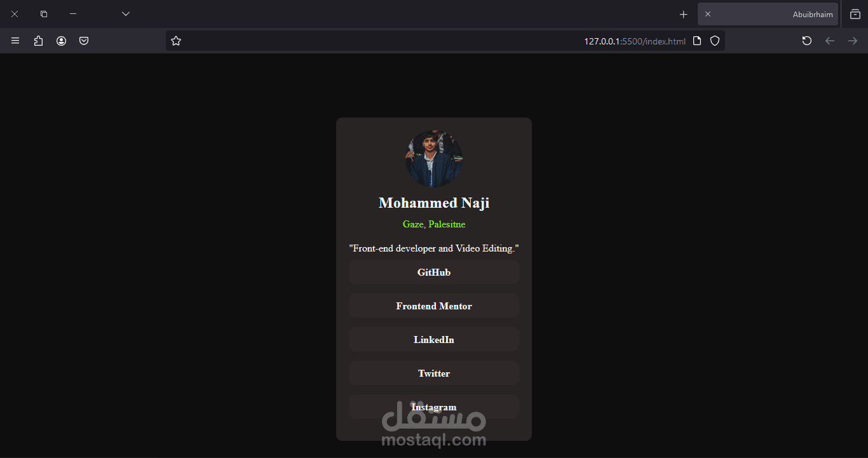Open the GitHub profile link
This screenshot has height=458, width=868.
click(x=434, y=272)
